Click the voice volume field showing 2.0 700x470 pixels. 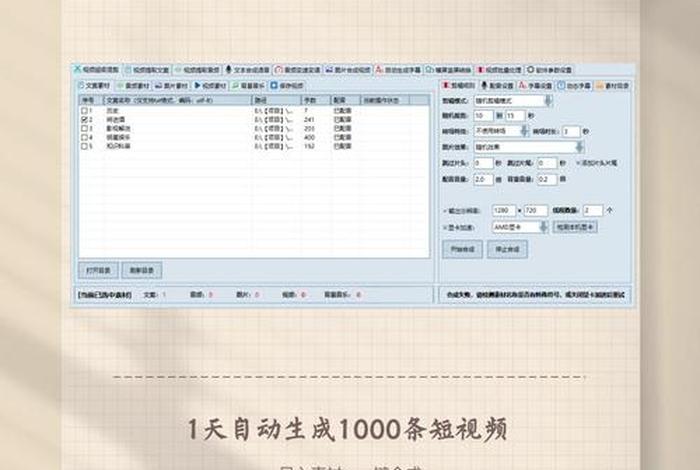coord(483,179)
